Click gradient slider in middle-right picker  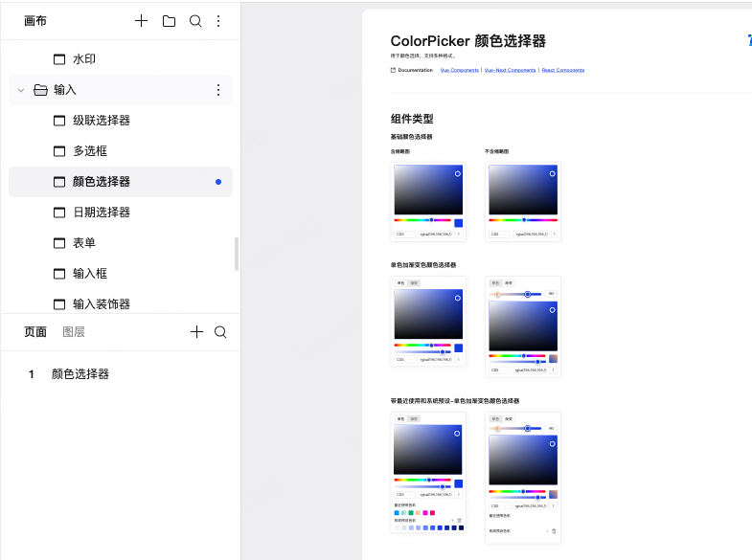pos(515,294)
